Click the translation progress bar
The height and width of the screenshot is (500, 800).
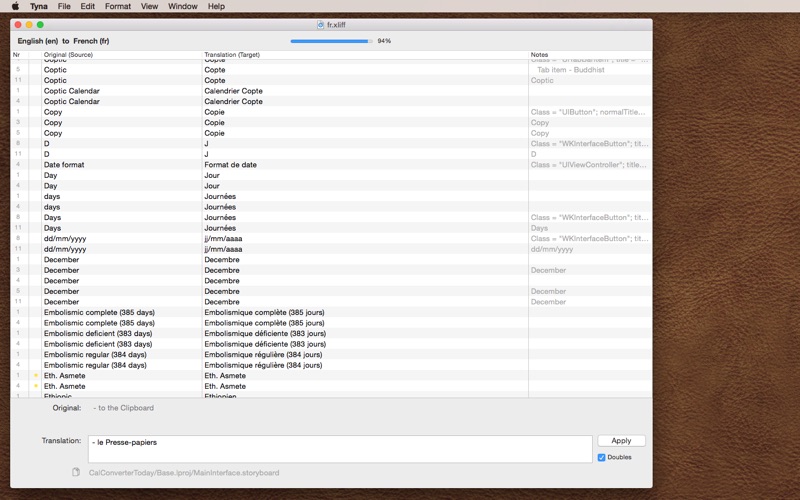[331, 41]
